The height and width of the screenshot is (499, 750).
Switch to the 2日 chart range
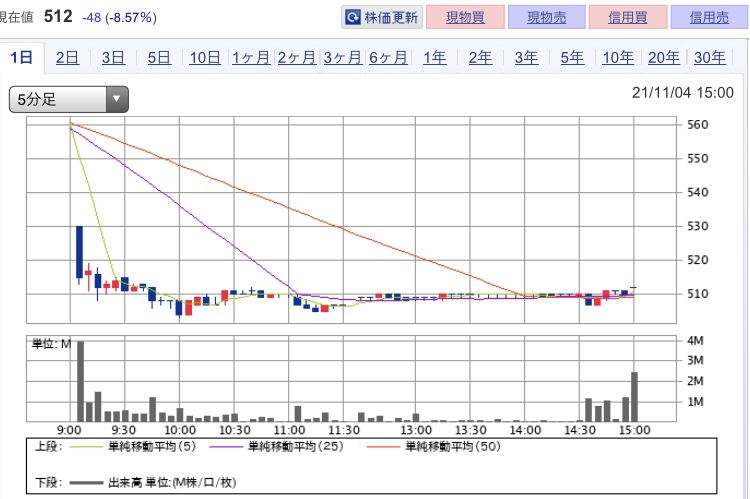pos(67,58)
